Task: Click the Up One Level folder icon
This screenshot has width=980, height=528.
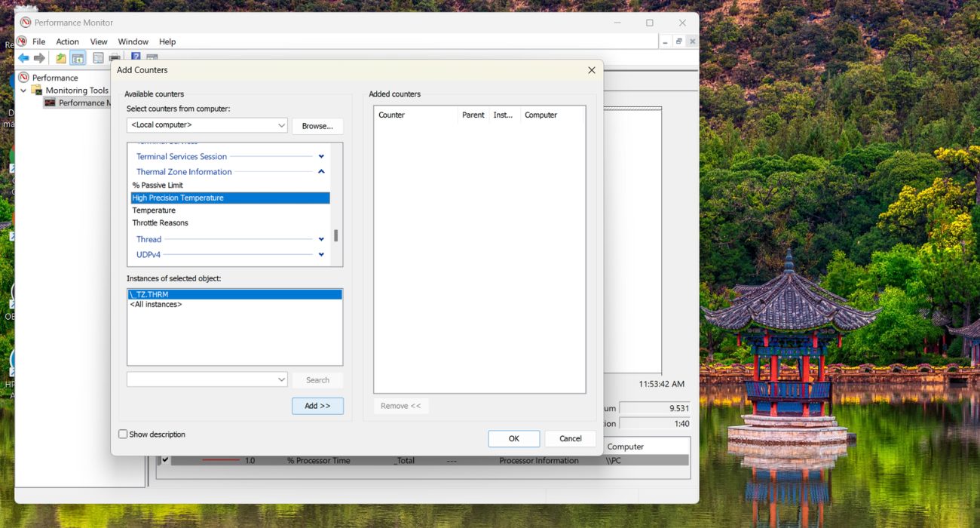Action: click(x=61, y=58)
